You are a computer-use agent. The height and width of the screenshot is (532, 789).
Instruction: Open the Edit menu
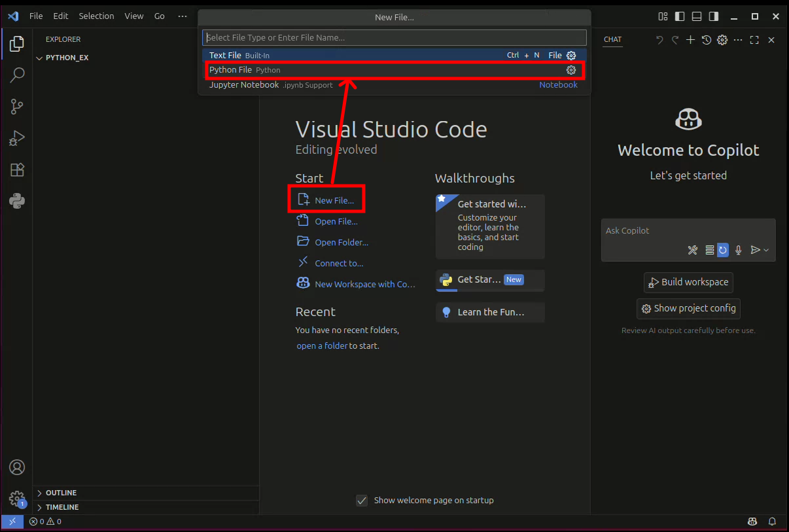pos(61,16)
